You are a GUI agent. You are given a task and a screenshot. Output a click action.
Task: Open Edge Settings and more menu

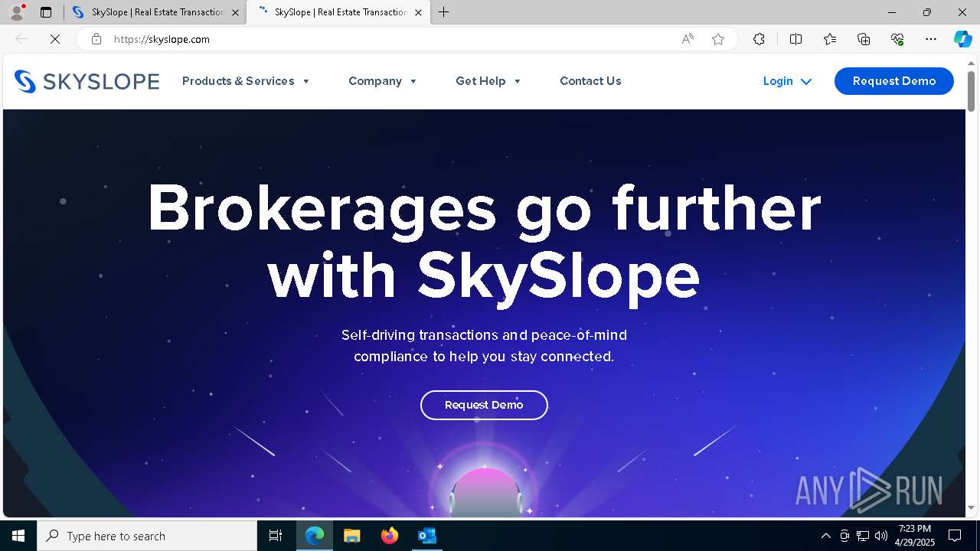tap(931, 39)
